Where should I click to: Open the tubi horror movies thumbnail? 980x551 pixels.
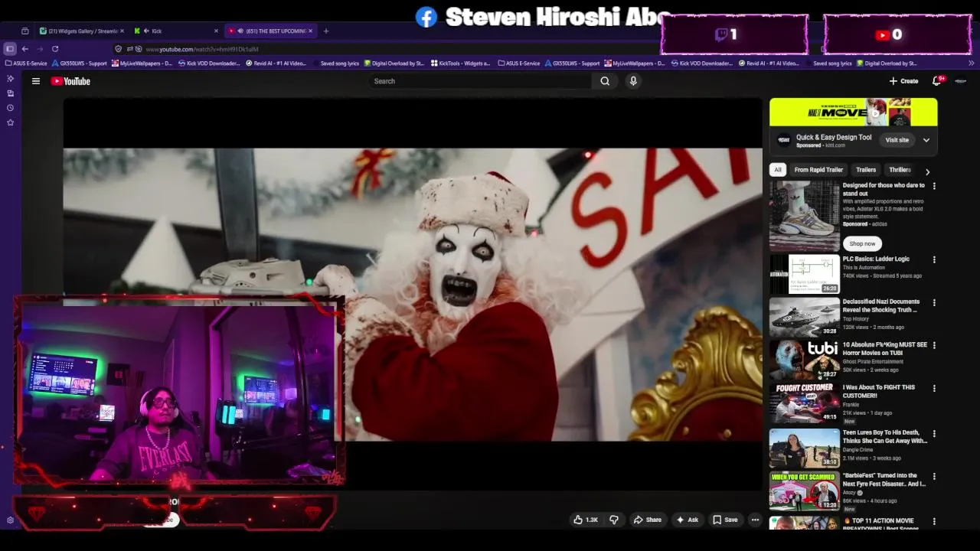pyautogui.click(x=804, y=360)
